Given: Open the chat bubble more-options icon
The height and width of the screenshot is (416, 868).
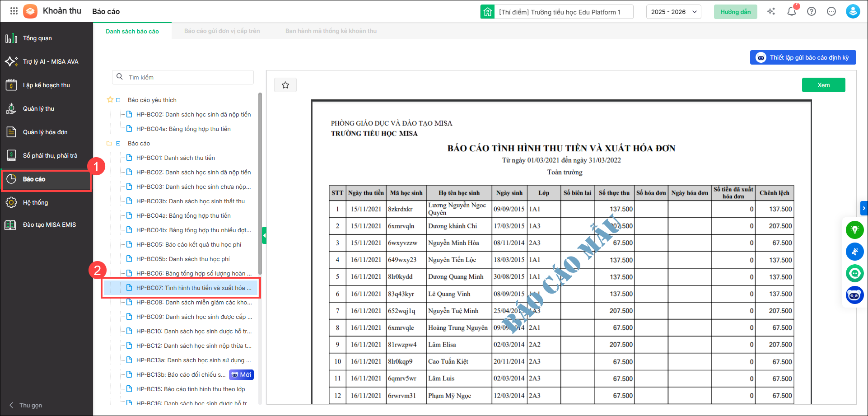Looking at the screenshot, I should (831, 12).
